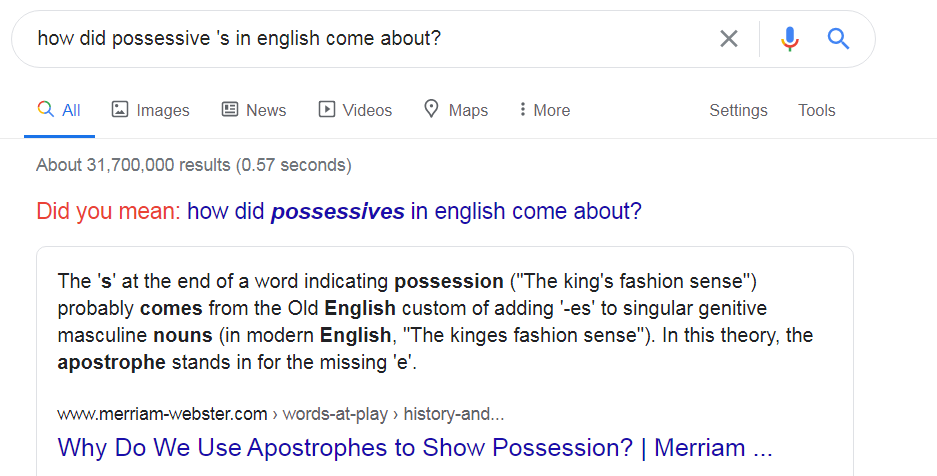Click the Images tab picture icon
Screen dimensions: 937x476
tap(120, 109)
